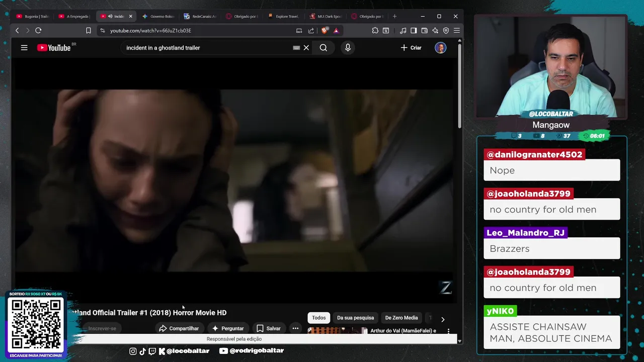The width and height of the screenshot is (644, 362).
Task: Click the Z watermark in the video corner
Action: [446, 287]
